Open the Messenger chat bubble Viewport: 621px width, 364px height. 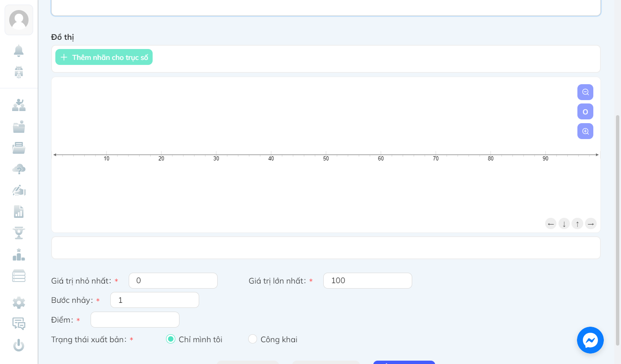point(590,340)
